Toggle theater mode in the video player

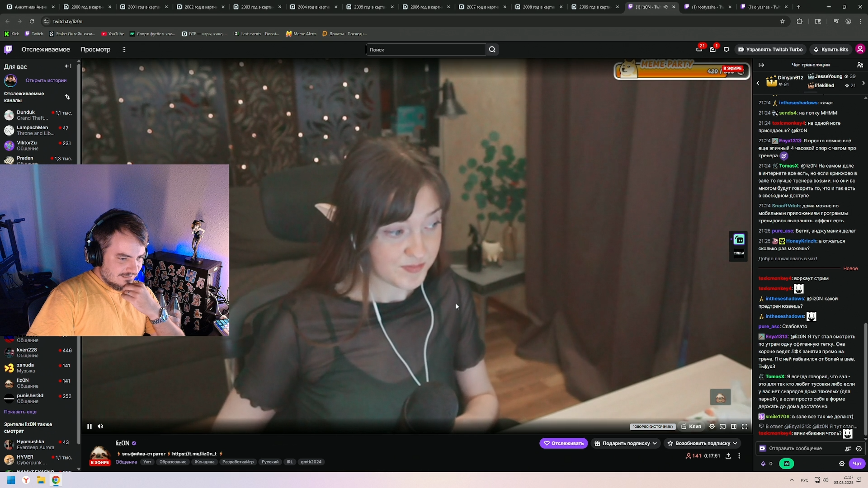[734, 426]
